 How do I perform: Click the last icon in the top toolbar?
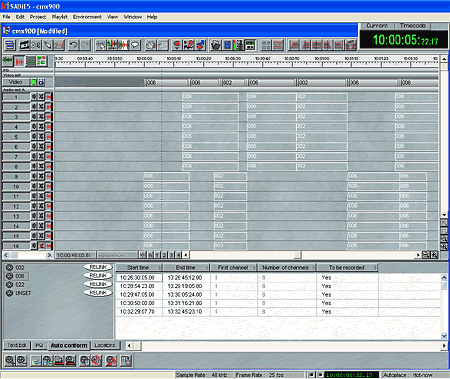(350, 45)
